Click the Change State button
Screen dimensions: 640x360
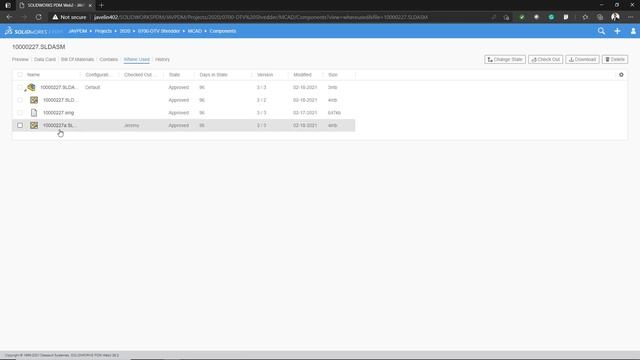pyautogui.click(x=505, y=60)
